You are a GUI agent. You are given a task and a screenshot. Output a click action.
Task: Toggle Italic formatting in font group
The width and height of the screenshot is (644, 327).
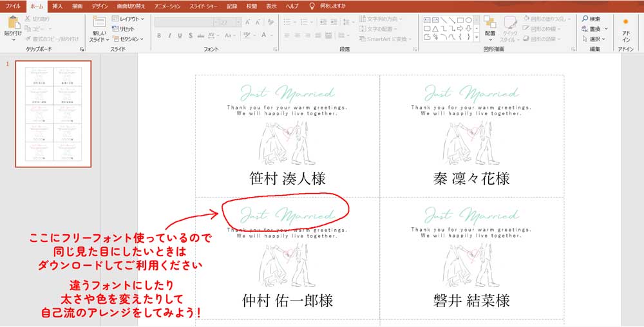pyautogui.click(x=169, y=36)
